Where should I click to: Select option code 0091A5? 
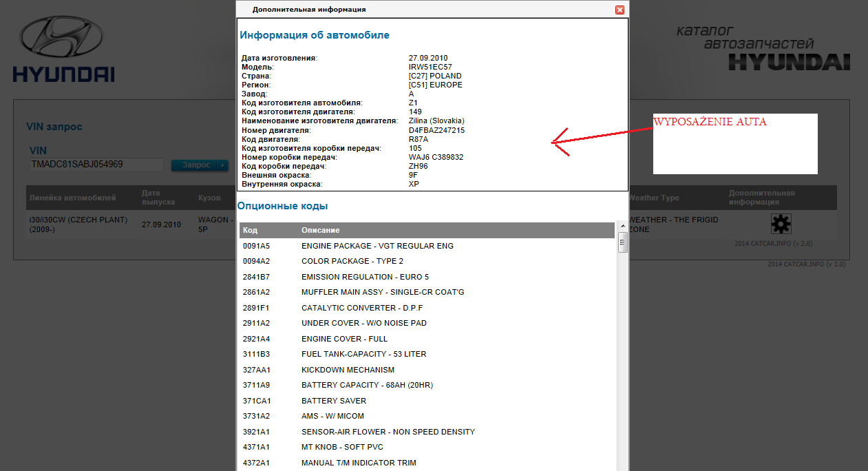(x=256, y=246)
